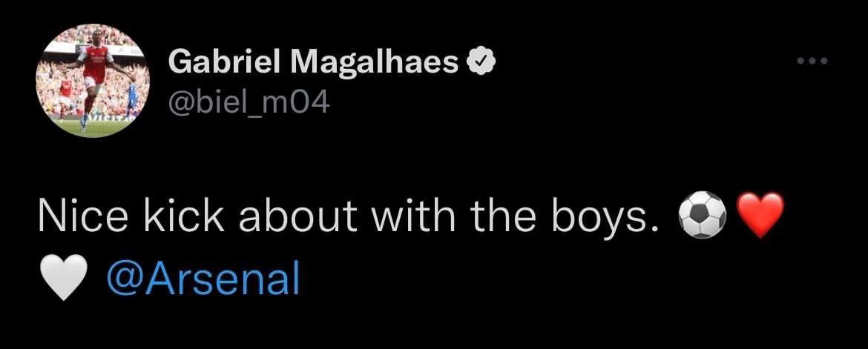Click "Gabriel" in the display name

pos(222,64)
